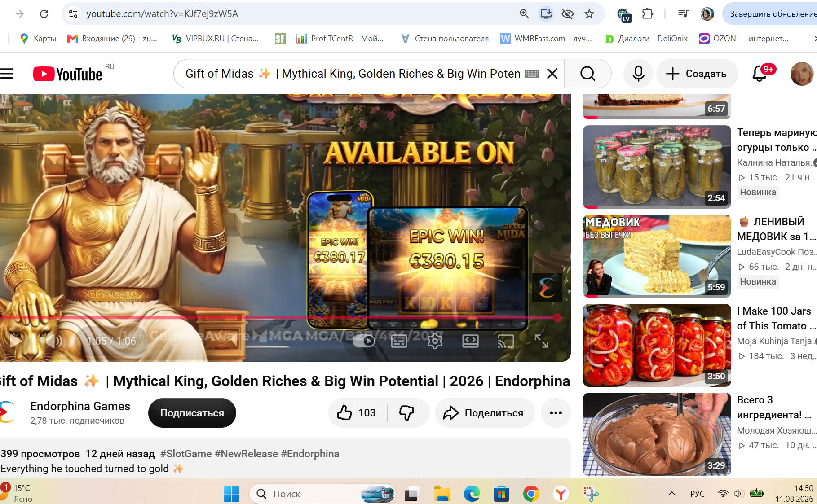Clear the search query with the X
Screen dimensions: 817x504
(552, 74)
